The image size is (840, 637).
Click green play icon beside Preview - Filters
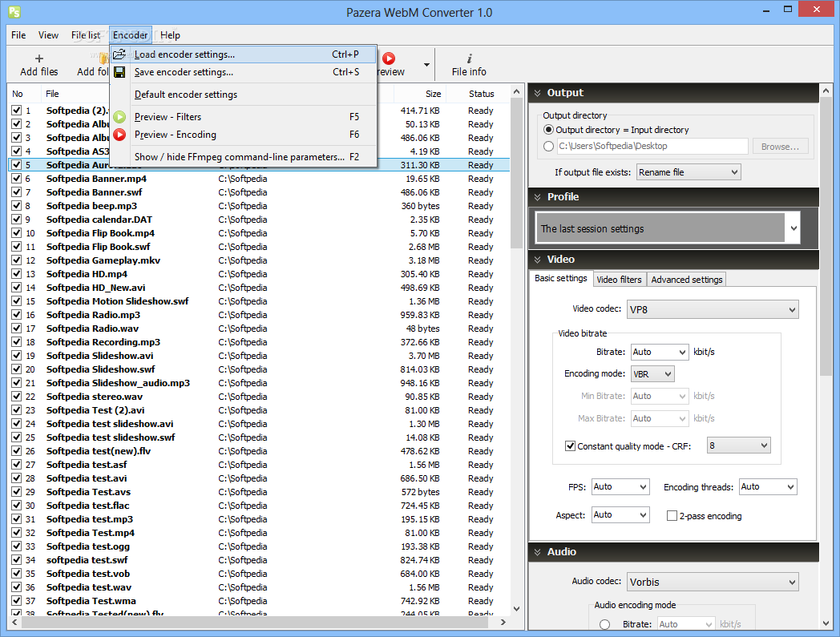point(119,117)
